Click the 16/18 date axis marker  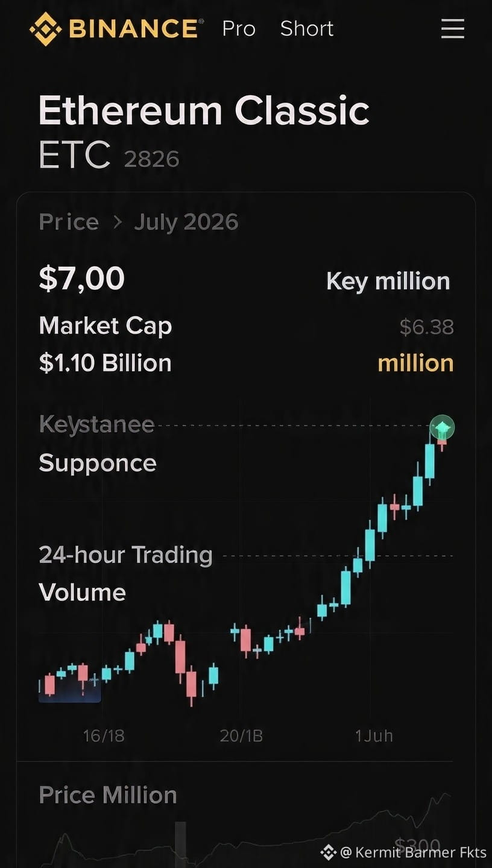click(x=104, y=736)
